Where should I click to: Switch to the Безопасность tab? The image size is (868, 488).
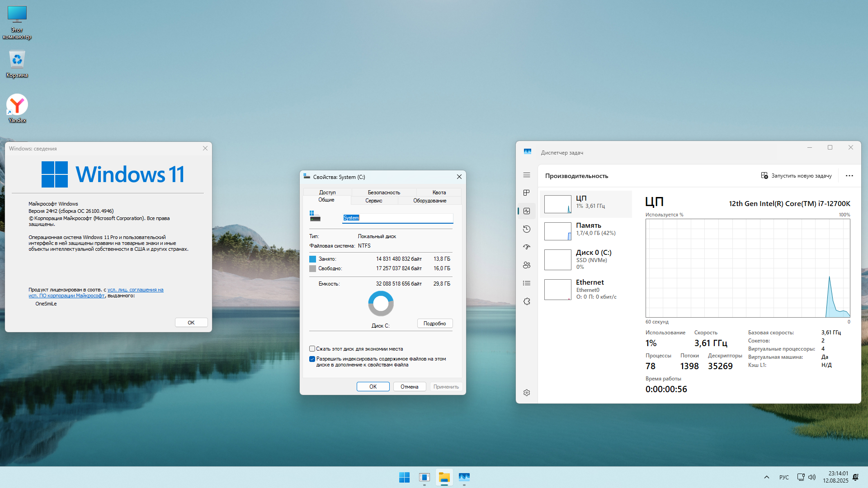coord(383,192)
